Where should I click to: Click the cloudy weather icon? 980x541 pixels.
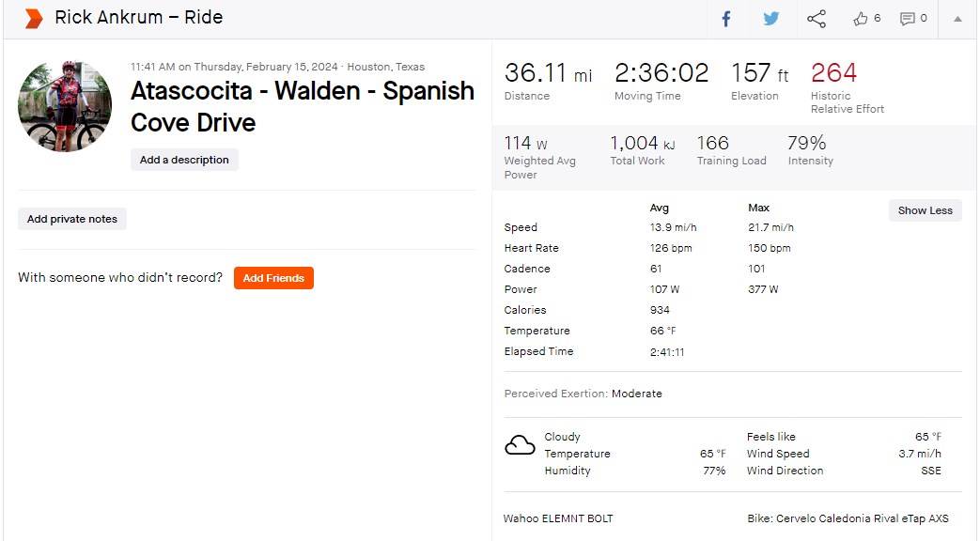(x=520, y=445)
